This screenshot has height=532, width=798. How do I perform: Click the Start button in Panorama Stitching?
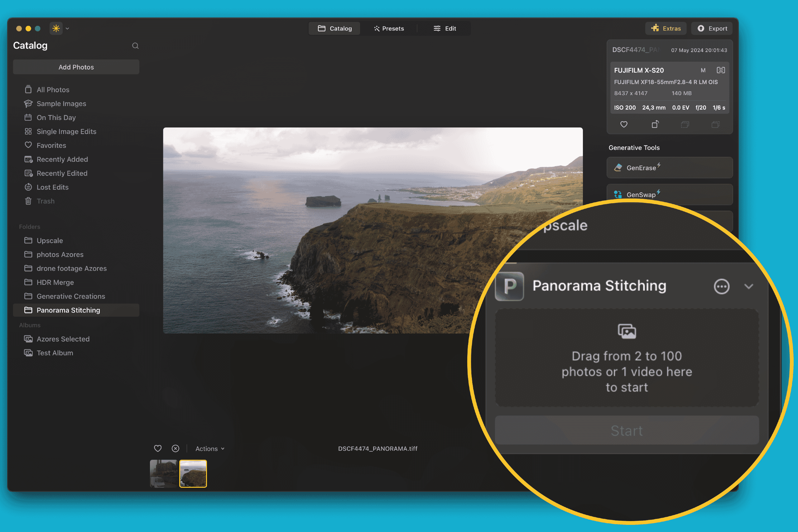click(x=626, y=430)
